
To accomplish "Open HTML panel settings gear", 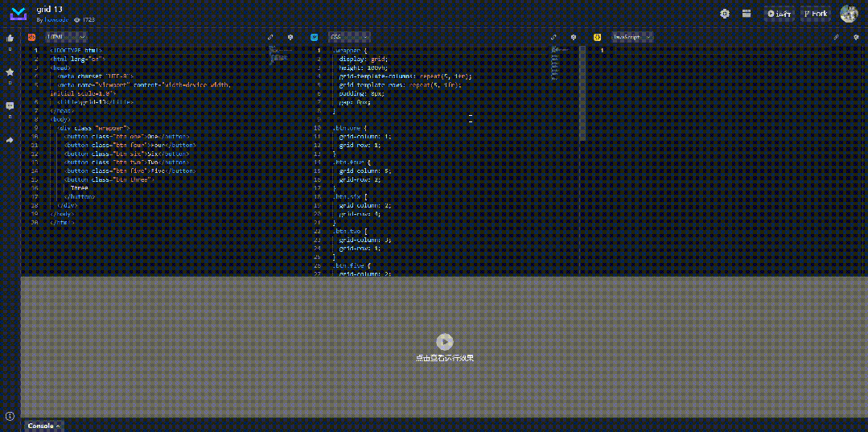I will coord(290,37).
